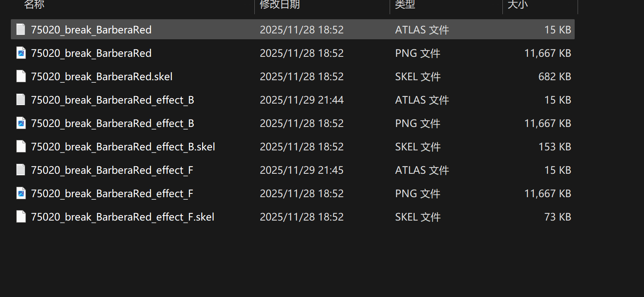Image resolution: width=644 pixels, height=297 pixels.
Task: Click the effect_F PNG image icon
Action: [21, 193]
